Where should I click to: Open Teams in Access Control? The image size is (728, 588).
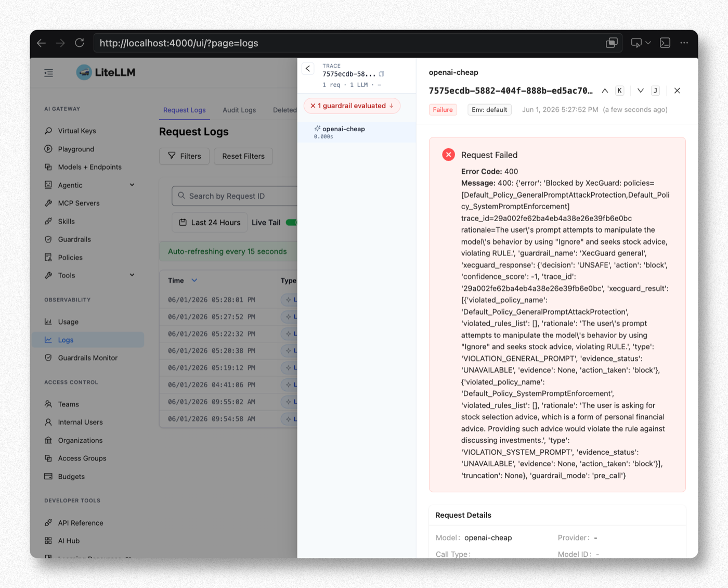coord(68,404)
